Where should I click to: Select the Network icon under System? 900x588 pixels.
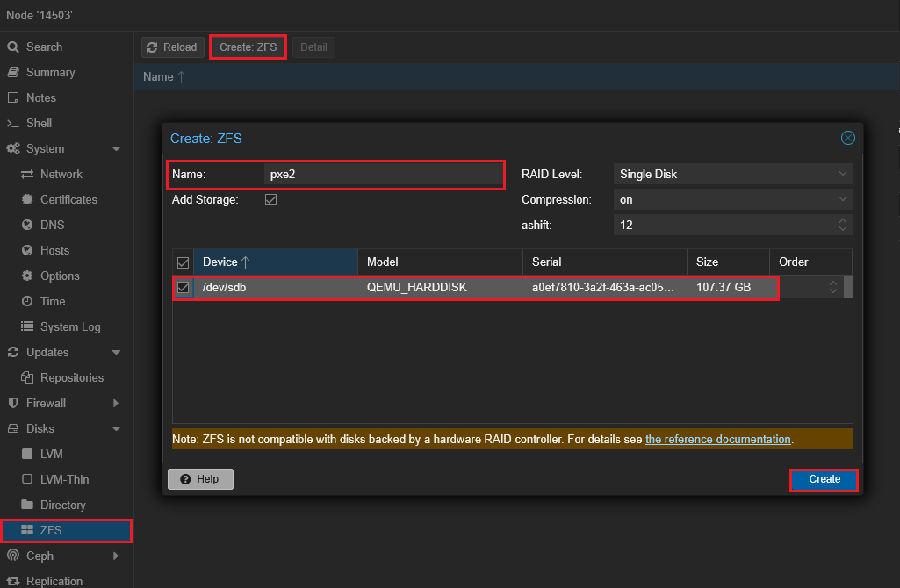[27, 175]
